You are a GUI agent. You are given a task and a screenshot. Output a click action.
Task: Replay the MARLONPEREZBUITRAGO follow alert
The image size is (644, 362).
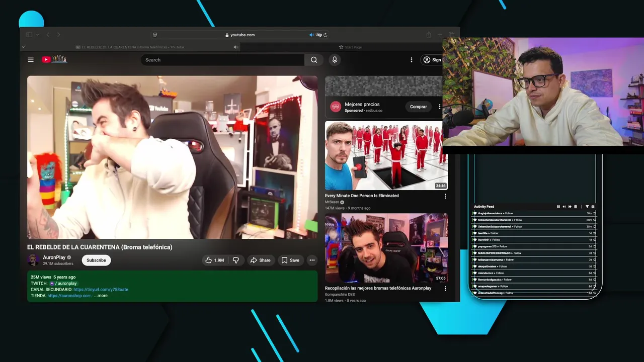click(x=594, y=253)
